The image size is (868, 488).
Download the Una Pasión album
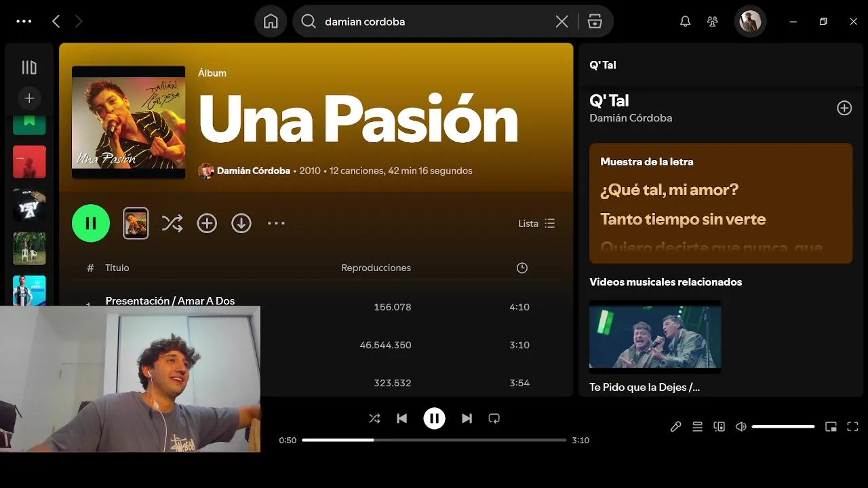pos(241,223)
